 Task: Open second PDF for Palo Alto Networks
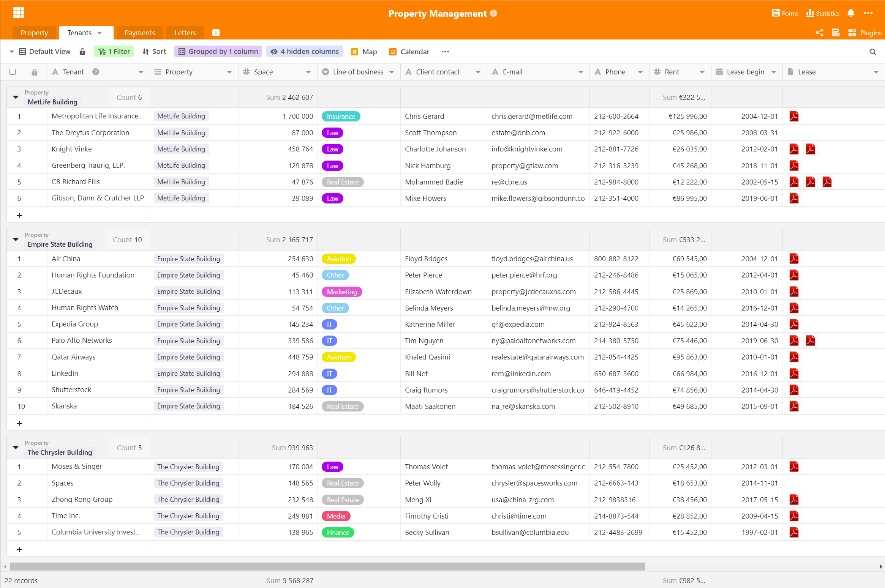point(811,341)
